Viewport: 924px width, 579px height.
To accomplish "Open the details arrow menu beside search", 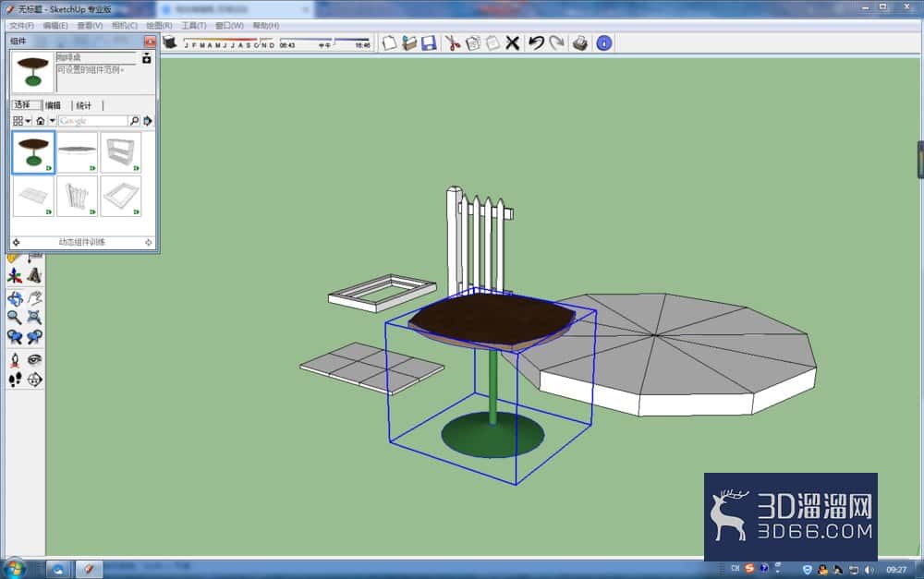I will tap(147, 121).
